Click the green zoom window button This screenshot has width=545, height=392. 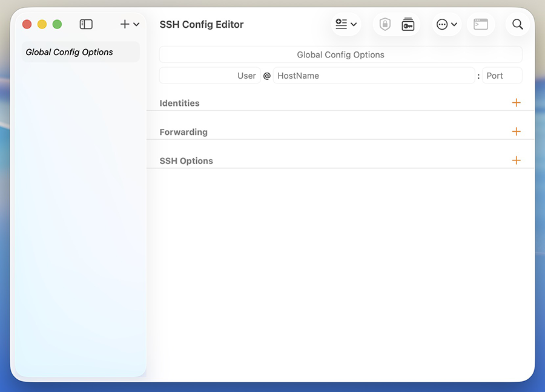[57, 24]
